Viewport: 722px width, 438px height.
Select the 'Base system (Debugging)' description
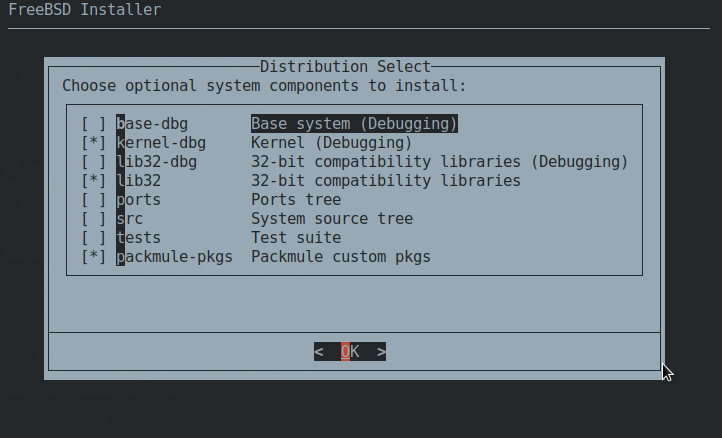tap(354, 124)
